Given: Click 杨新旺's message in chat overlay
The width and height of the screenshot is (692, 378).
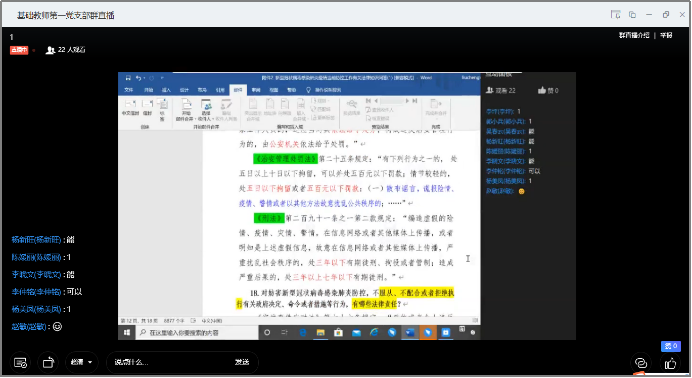Looking at the screenshot, I should [43, 240].
